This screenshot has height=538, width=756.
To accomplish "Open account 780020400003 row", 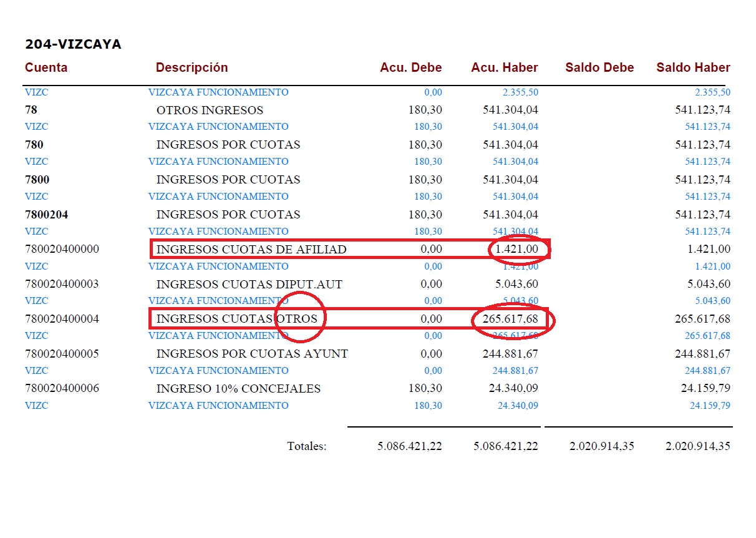I will [x=62, y=285].
